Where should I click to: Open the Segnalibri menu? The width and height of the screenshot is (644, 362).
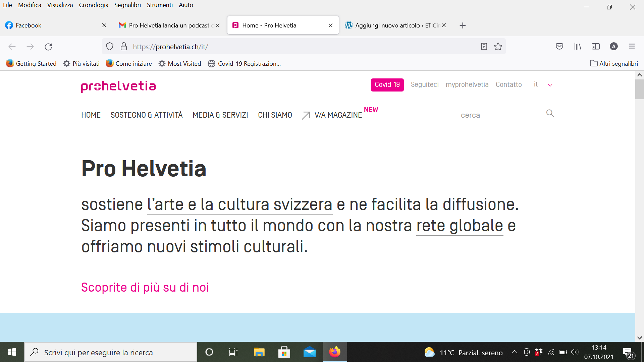tap(127, 5)
